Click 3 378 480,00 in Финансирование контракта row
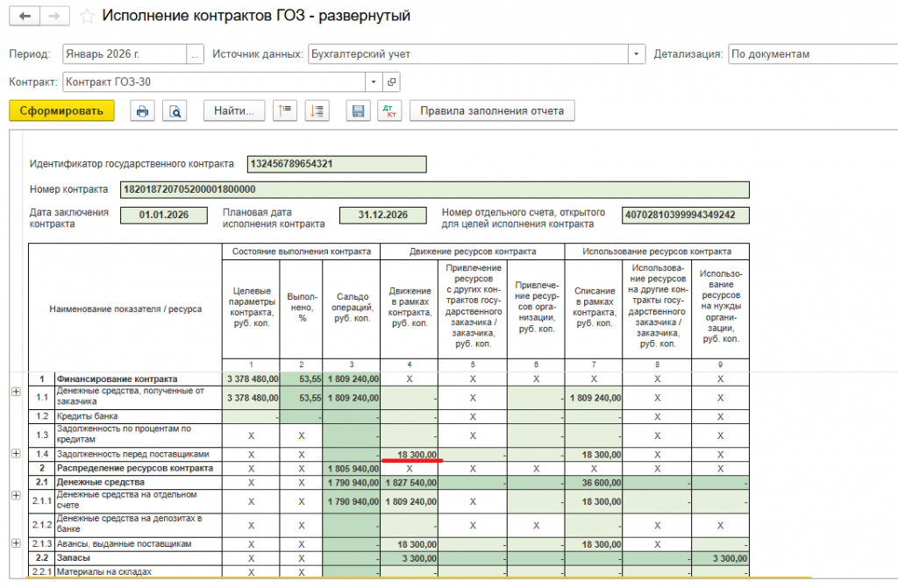 pyautogui.click(x=252, y=379)
